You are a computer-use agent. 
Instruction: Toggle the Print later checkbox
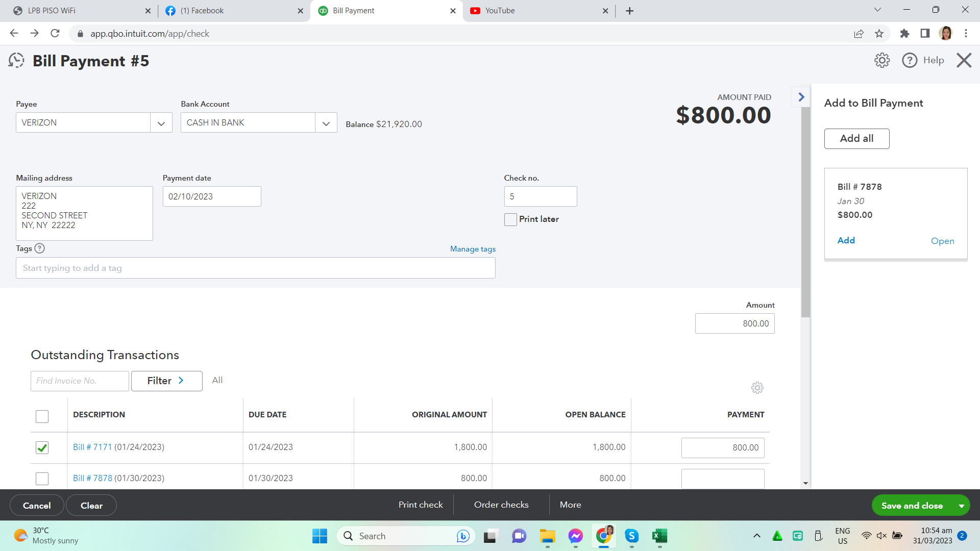click(510, 219)
